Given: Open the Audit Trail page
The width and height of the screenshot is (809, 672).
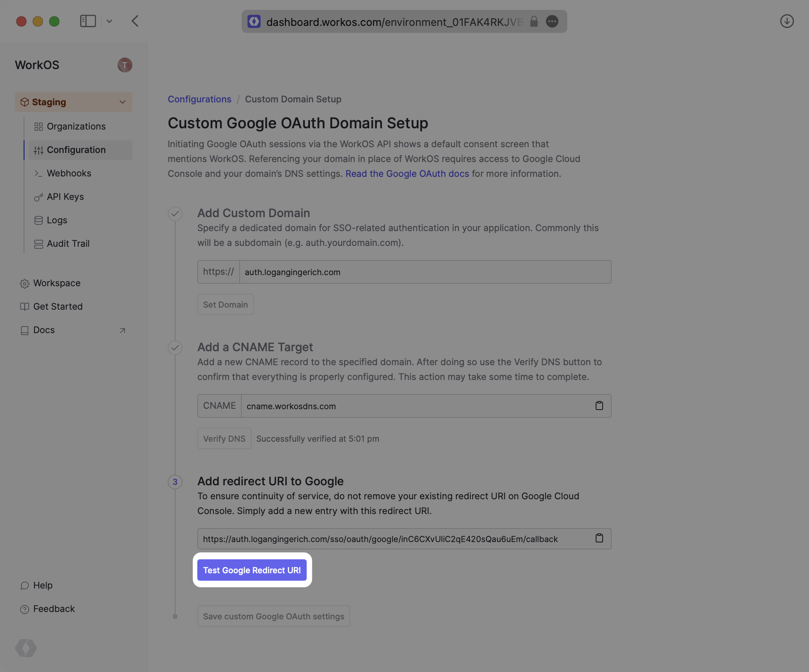Looking at the screenshot, I should (68, 243).
